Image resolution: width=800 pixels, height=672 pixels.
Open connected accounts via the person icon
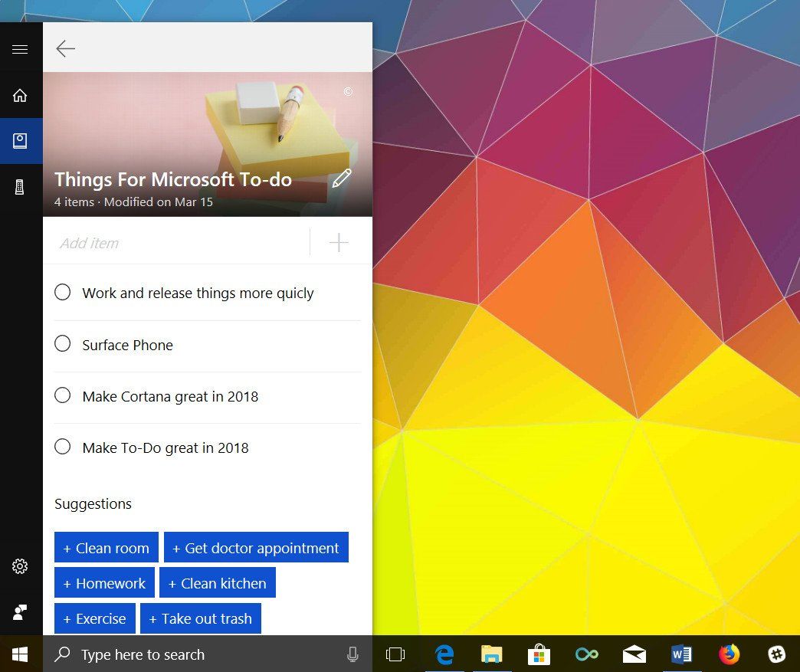(x=21, y=612)
